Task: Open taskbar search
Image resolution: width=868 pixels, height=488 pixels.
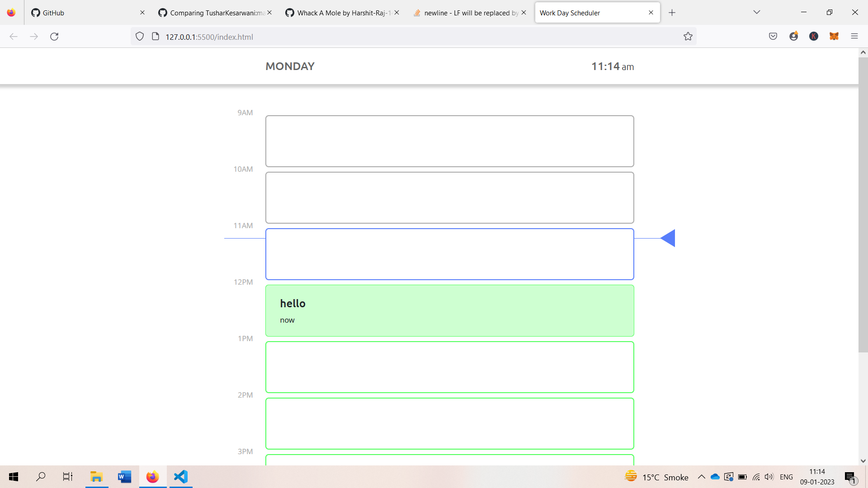Action: click(41, 477)
